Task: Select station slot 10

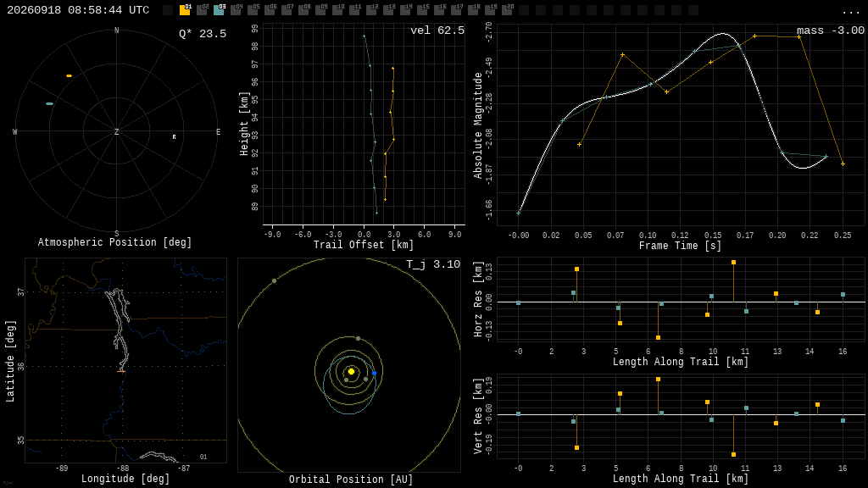Action: coord(337,10)
